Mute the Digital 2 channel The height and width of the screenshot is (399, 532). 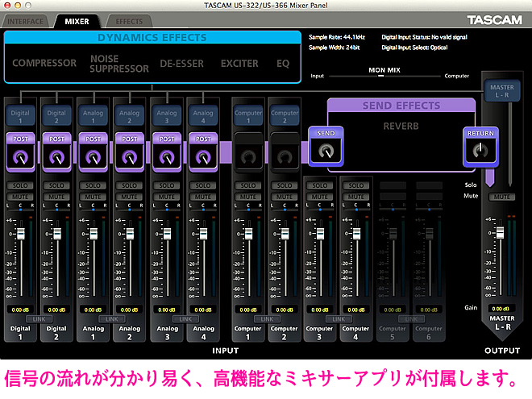point(56,197)
